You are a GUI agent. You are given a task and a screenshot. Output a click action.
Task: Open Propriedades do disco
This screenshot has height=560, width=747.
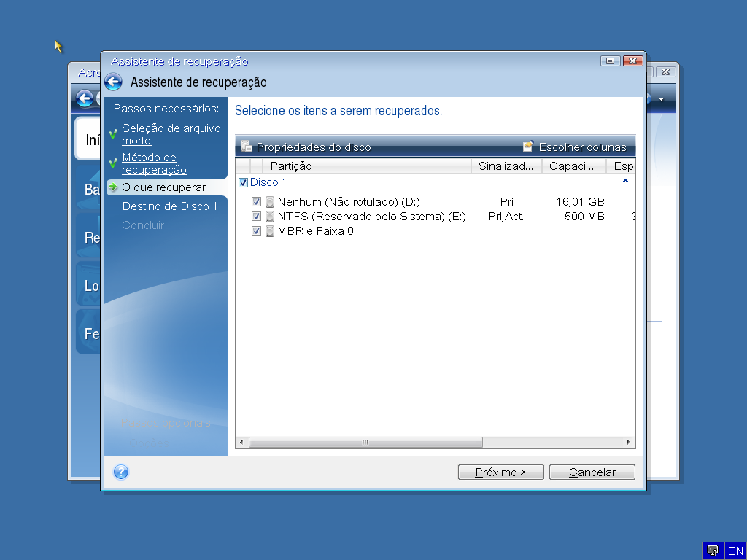click(306, 147)
